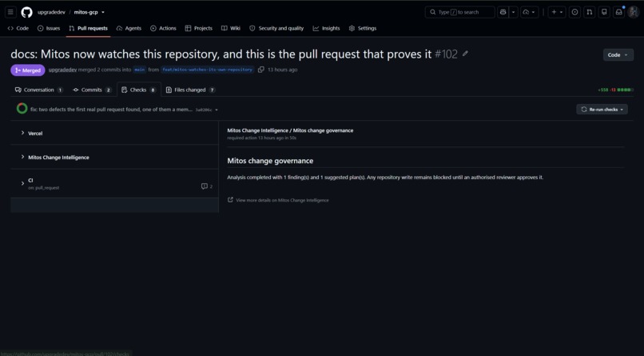Open the Projects tab
Screen dimensions: 644x356
[x=199, y=28]
